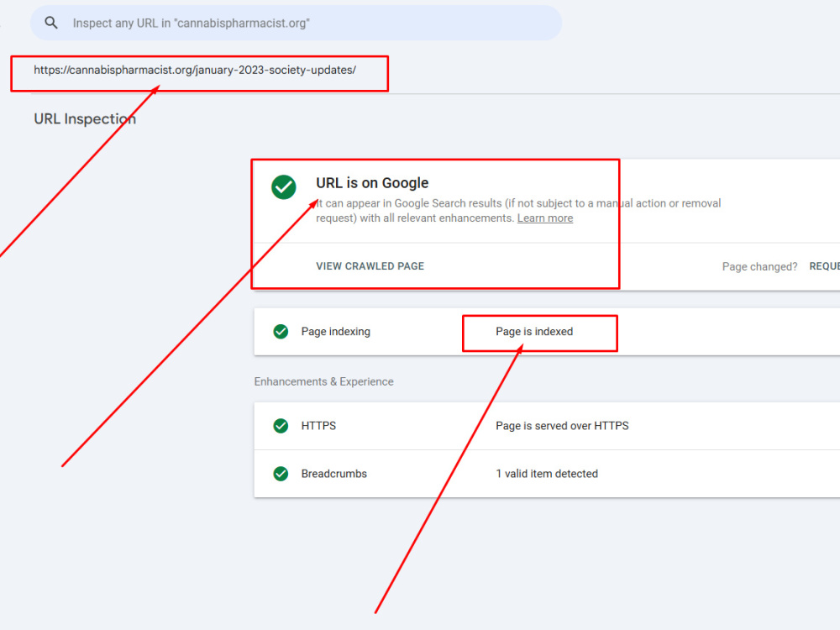Click Page is served over HTTPS text
Screen dimensions: 840x630
tap(562, 426)
